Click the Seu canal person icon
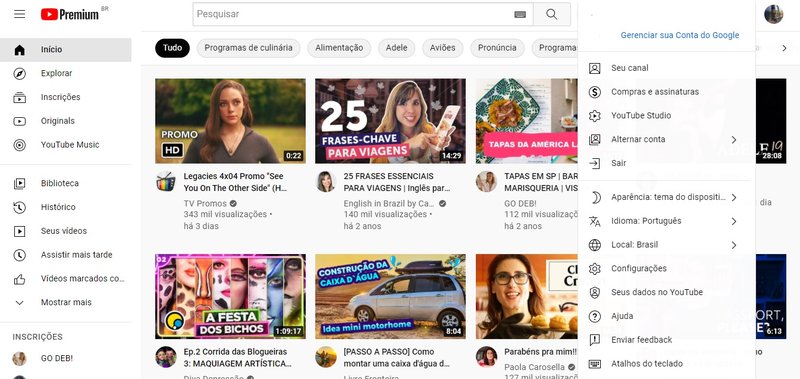 coord(594,68)
